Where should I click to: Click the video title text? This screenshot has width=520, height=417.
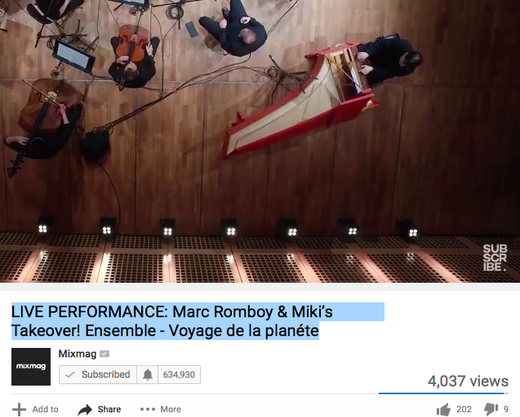(172, 321)
